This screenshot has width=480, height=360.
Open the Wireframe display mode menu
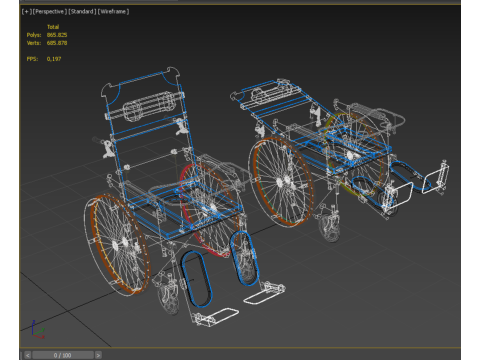(113, 12)
